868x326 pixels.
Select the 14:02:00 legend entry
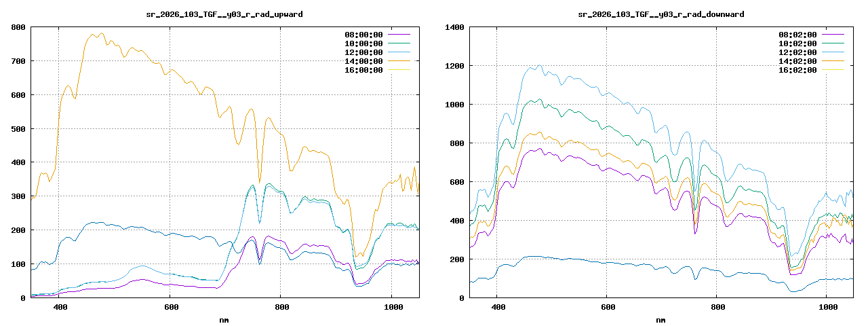click(x=797, y=61)
